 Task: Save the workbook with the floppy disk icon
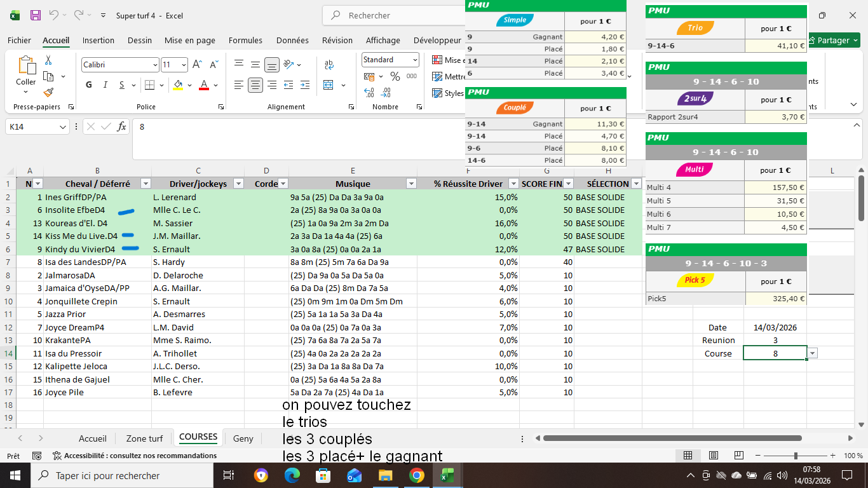pyautogui.click(x=36, y=15)
